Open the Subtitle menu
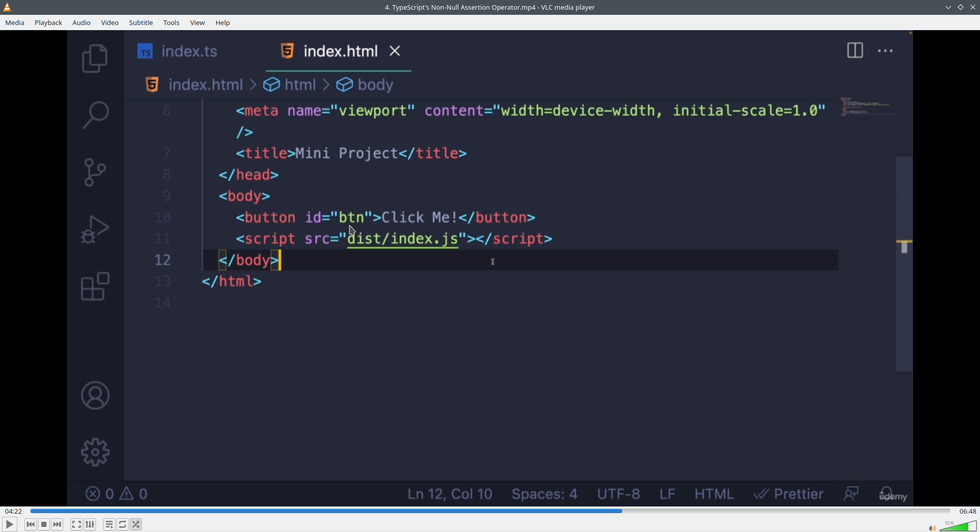 coord(141,23)
